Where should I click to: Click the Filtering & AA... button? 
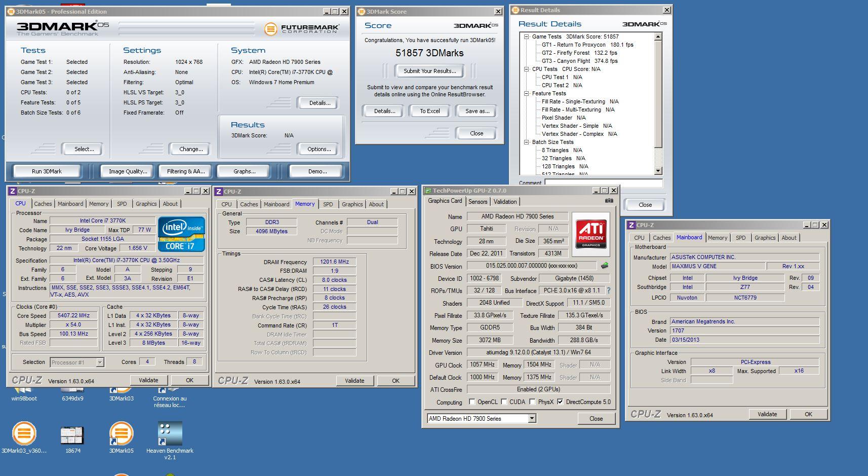[x=186, y=171]
